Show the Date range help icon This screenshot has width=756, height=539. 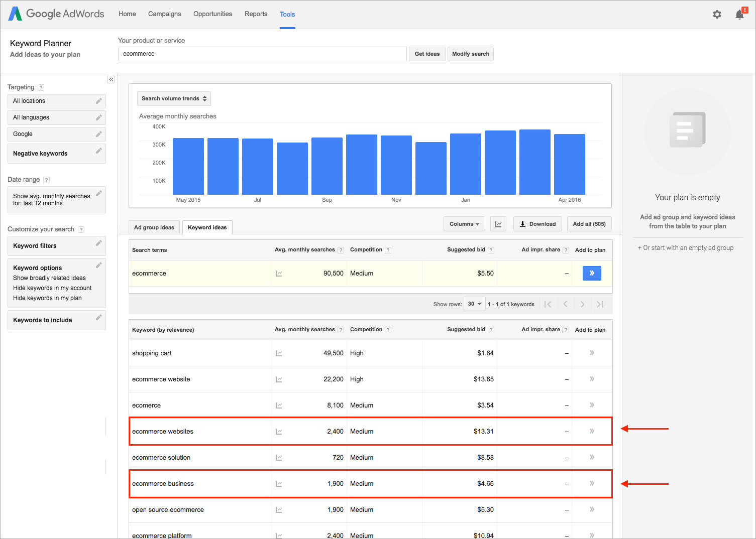point(47,180)
